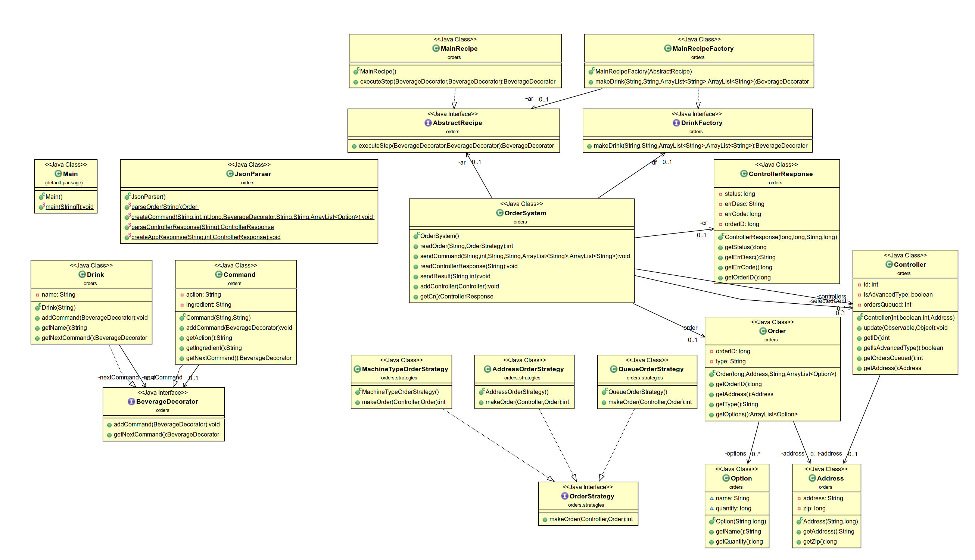Screen dimensions: 975x560
Task: Select executeStep method in MainRecipe class
Action: [458, 82]
